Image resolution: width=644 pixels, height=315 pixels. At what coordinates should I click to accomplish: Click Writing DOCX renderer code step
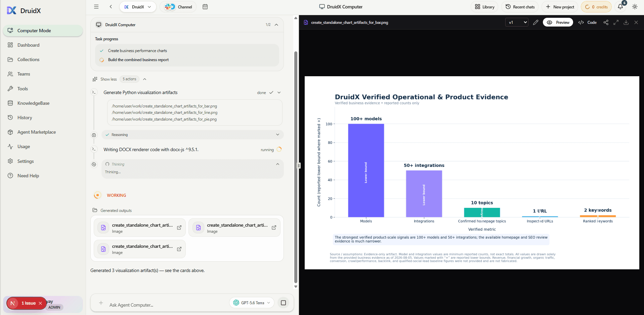click(151, 149)
